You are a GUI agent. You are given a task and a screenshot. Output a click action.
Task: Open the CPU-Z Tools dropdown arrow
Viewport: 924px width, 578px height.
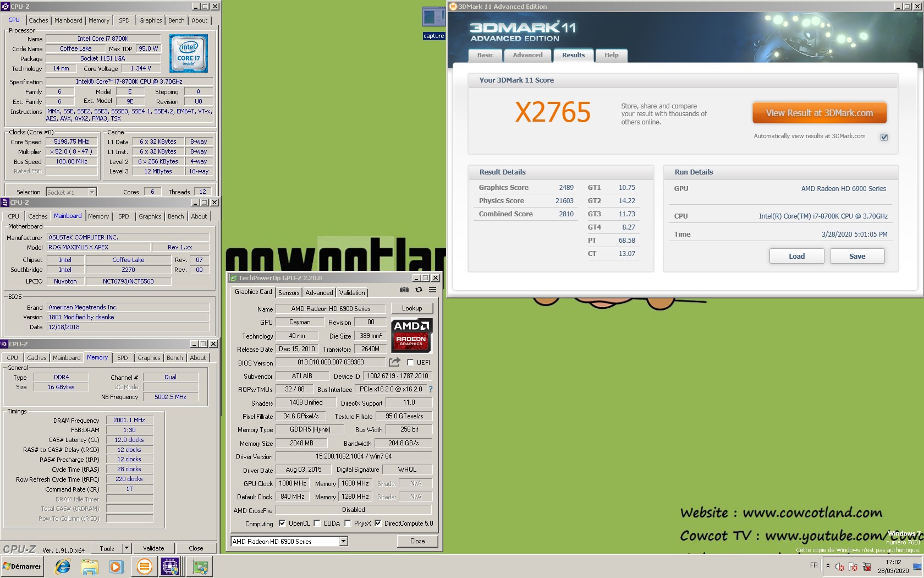click(127, 548)
